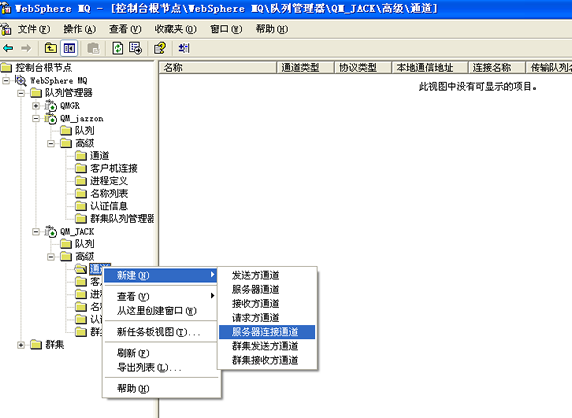
Task: Click the Up one level folder icon
Action: [x=51, y=48]
